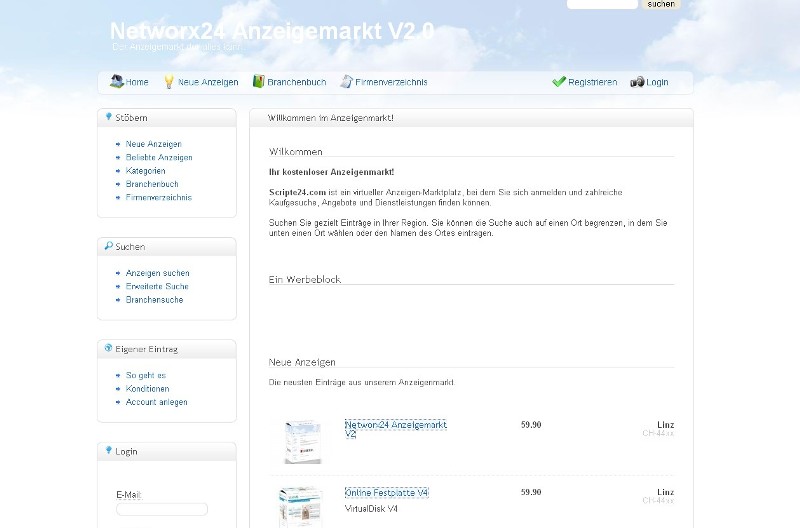Viewport: 800px width, 528px height.
Task: Click the book icon beside Branchenbuch
Action: (x=258, y=82)
